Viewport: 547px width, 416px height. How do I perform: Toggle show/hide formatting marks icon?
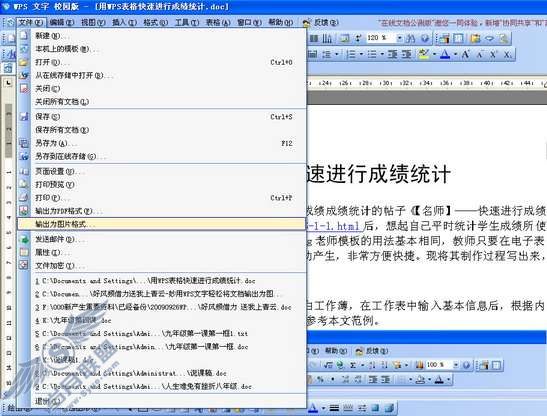coord(358,38)
